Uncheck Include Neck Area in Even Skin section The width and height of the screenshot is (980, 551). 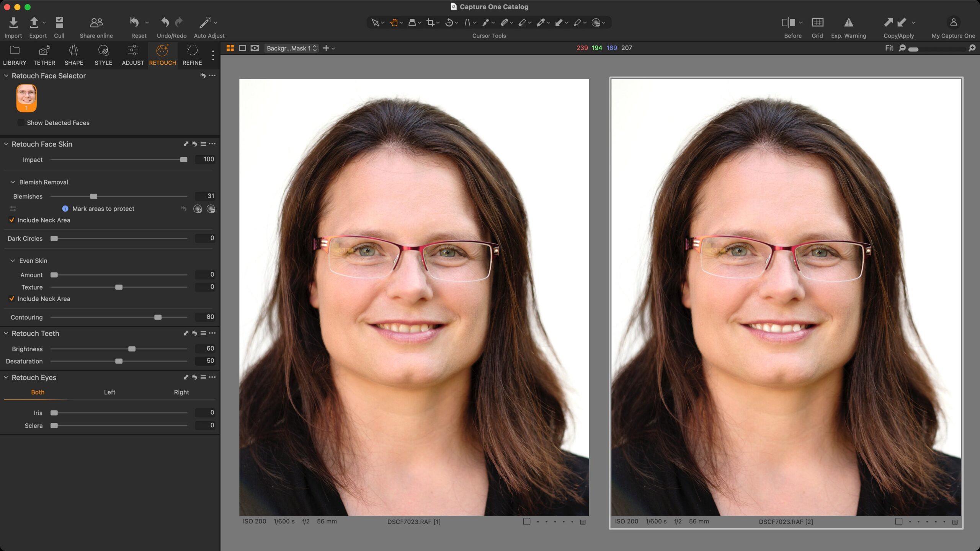[x=12, y=299]
